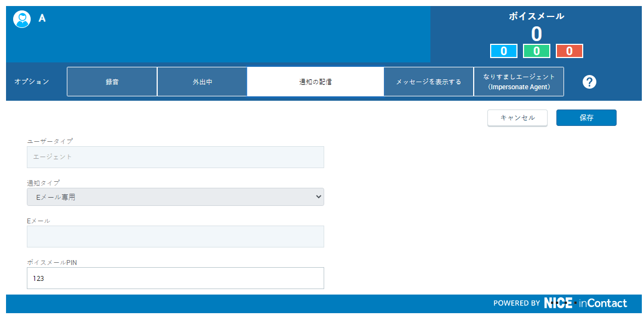
Task: Click the large voicemail total count
Action: 537,34
